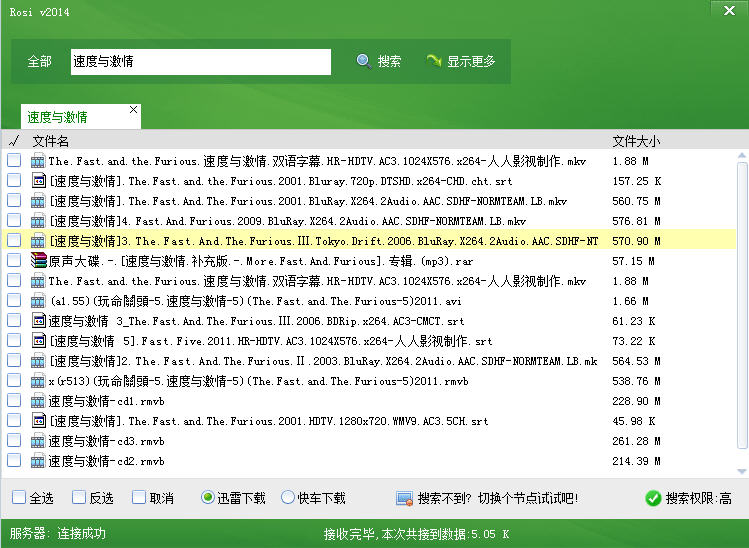Open the 全部 category dropdown
The width and height of the screenshot is (749, 548).
(x=39, y=62)
